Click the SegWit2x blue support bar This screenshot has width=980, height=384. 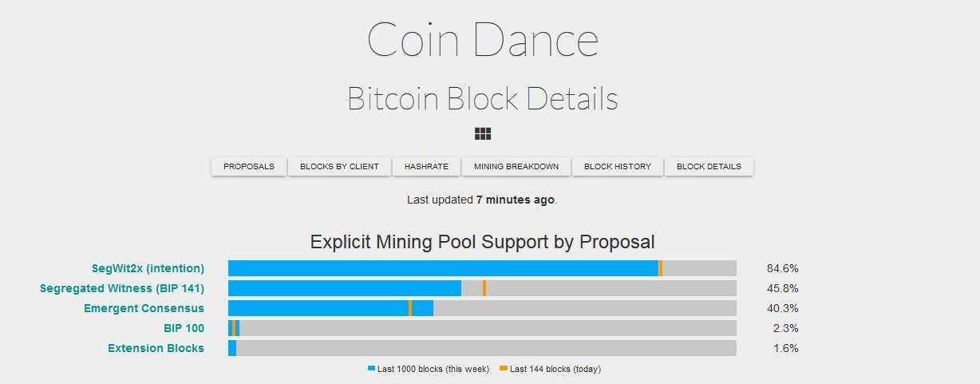pos(443,268)
